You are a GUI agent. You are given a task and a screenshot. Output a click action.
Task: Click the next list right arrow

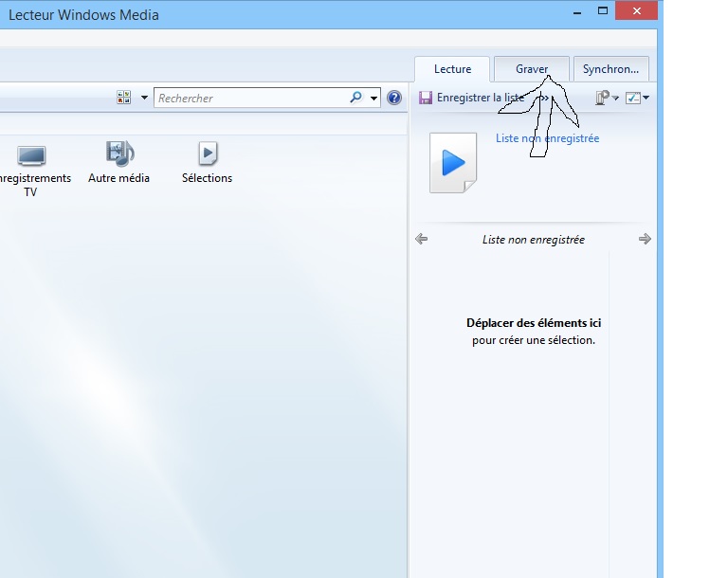(x=645, y=240)
